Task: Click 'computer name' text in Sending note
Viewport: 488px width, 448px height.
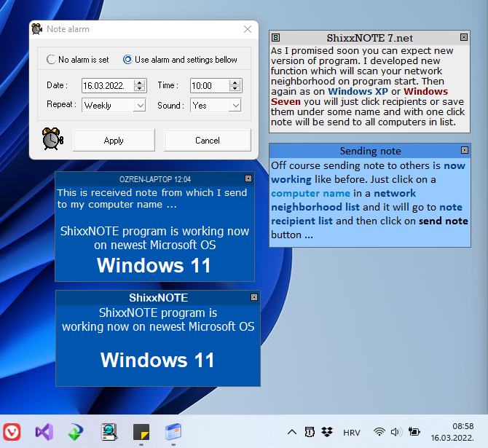Action: [x=310, y=193]
